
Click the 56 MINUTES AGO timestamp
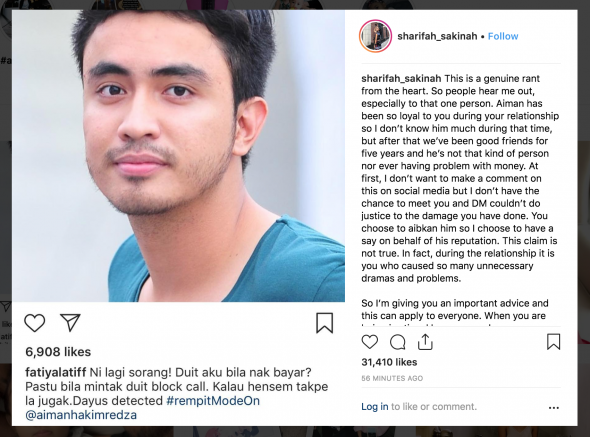point(392,378)
